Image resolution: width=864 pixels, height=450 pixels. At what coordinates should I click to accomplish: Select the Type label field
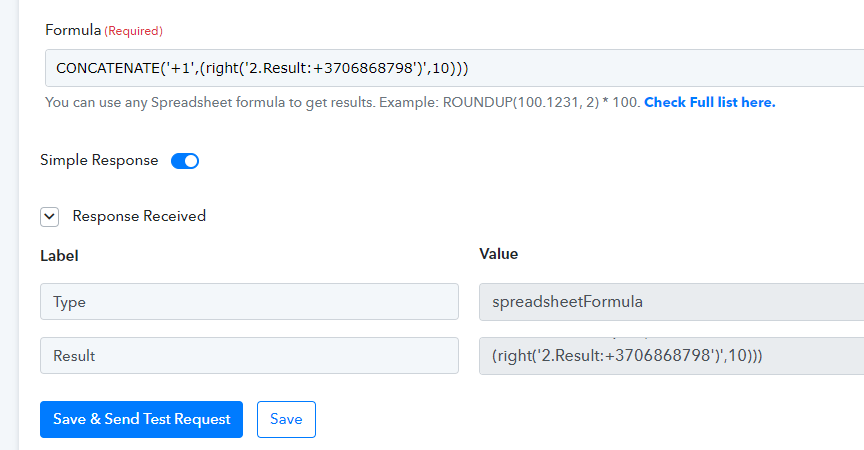(x=249, y=301)
